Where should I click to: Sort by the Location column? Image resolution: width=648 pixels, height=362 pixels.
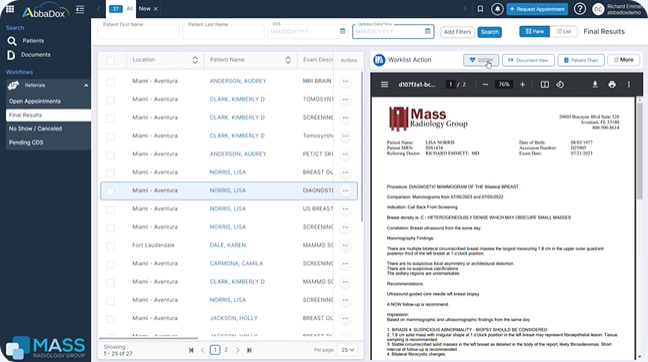(195, 60)
